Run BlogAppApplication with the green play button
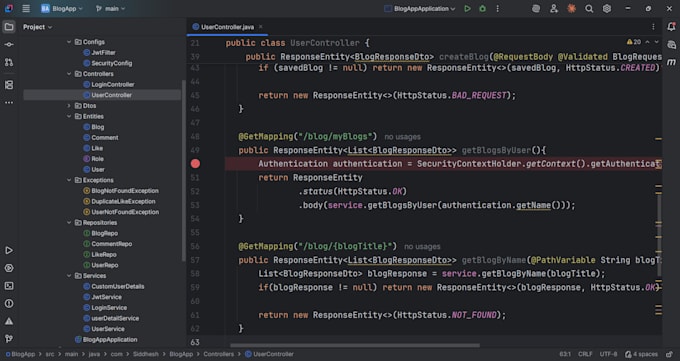 point(467,9)
